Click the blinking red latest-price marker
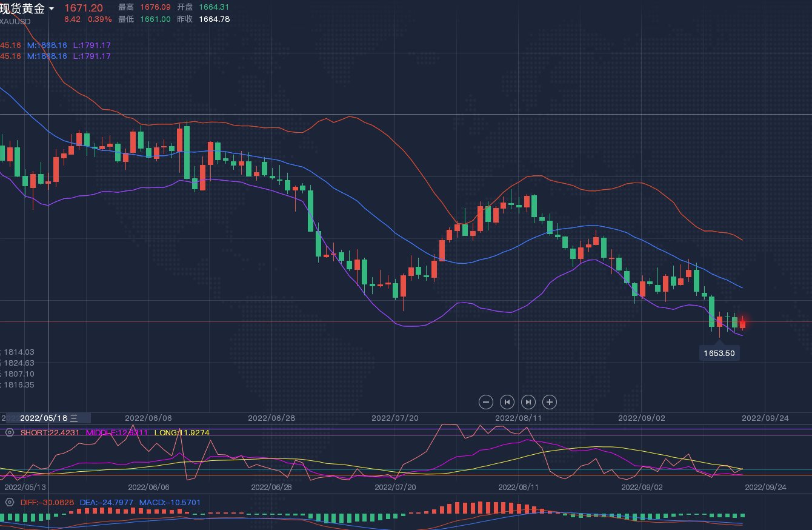This screenshot has height=530, width=812. [x=743, y=322]
